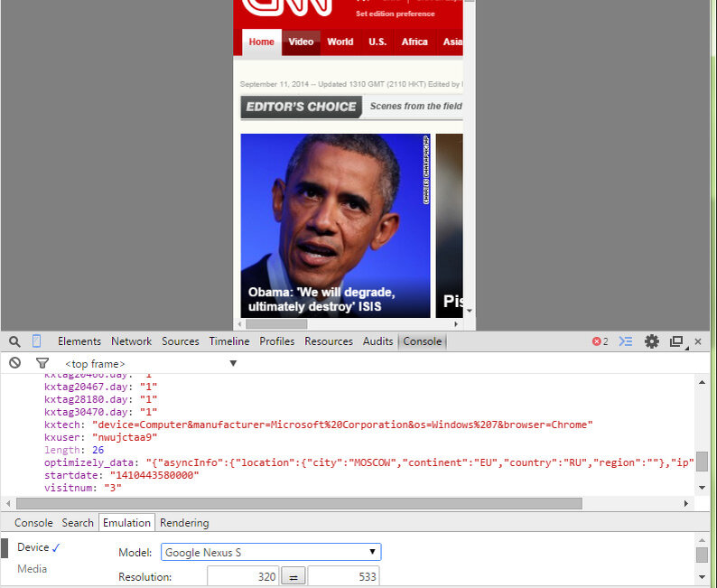The height and width of the screenshot is (588, 717).
Task: Click visitnum value "3"
Action: 113,488
